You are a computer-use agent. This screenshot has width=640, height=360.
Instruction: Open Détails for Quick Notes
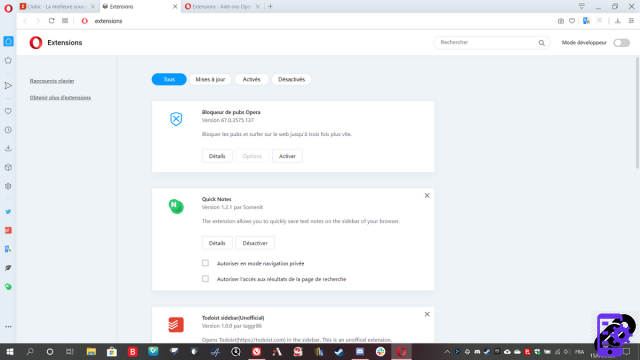pos(217,243)
